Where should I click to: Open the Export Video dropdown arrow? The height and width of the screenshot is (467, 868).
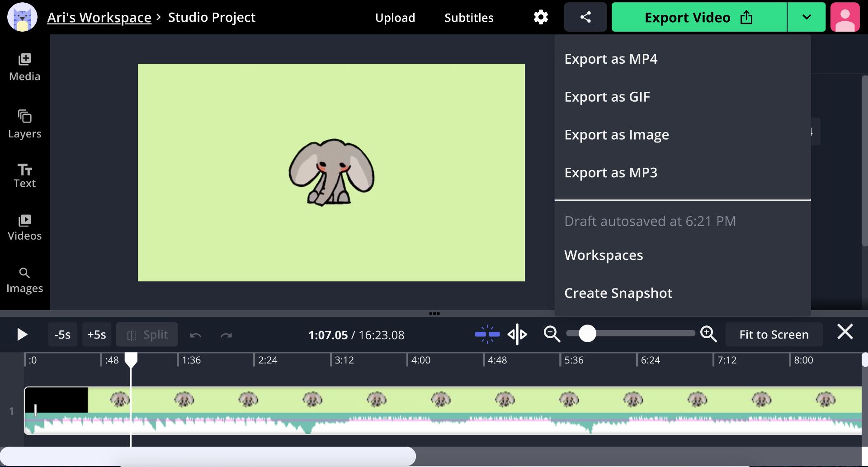[x=807, y=17]
